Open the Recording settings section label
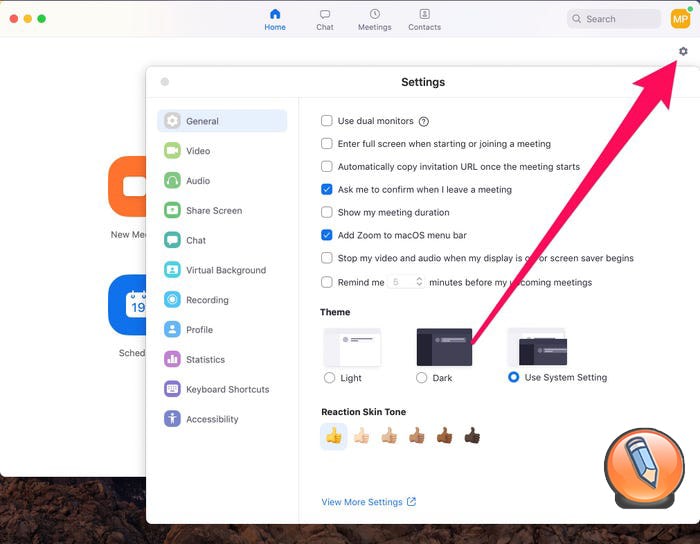The height and width of the screenshot is (544, 700). pyautogui.click(x=207, y=300)
